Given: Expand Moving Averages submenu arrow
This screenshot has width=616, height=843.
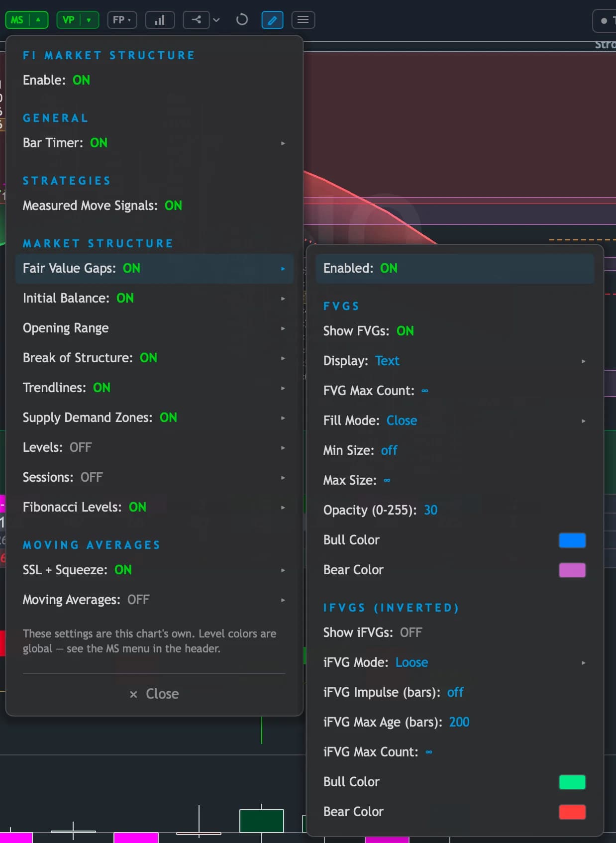Looking at the screenshot, I should tap(283, 600).
